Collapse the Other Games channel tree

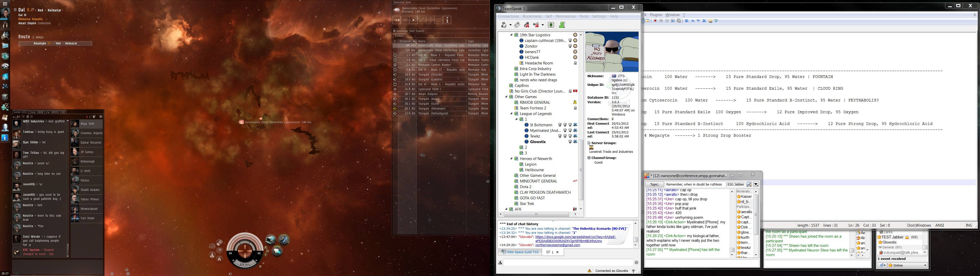[x=506, y=97]
